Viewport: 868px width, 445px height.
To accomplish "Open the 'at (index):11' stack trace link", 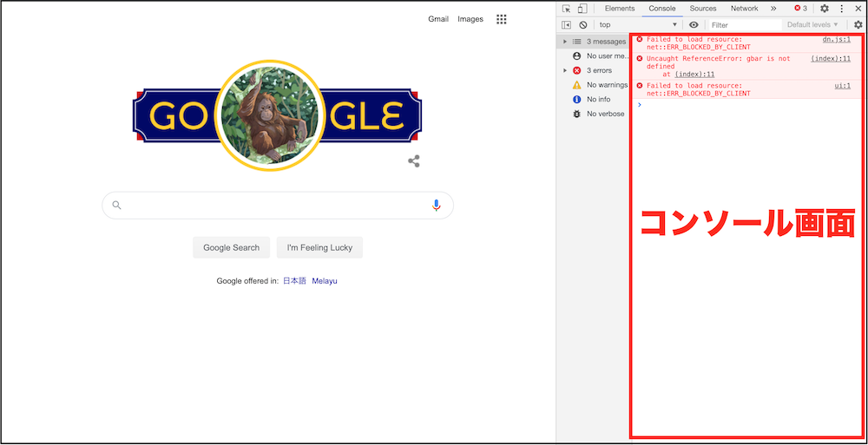I will click(694, 75).
